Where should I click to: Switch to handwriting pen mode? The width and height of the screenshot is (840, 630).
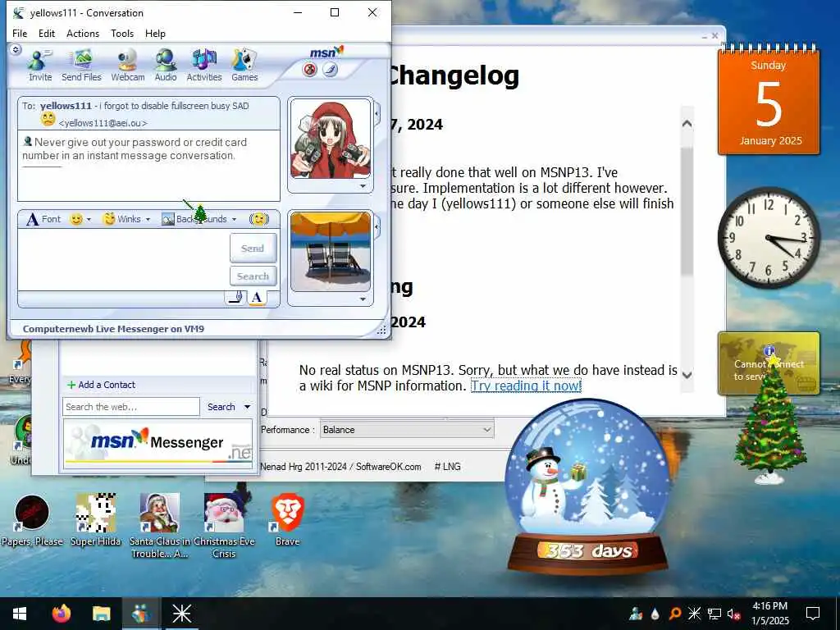click(235, 298)
